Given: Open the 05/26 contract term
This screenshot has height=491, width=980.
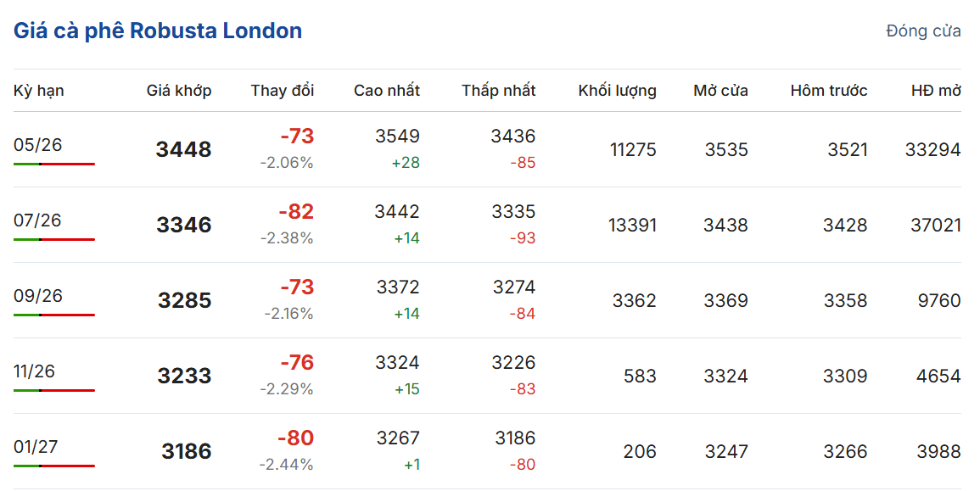Looking at the screenshot, I should [38, 145].
